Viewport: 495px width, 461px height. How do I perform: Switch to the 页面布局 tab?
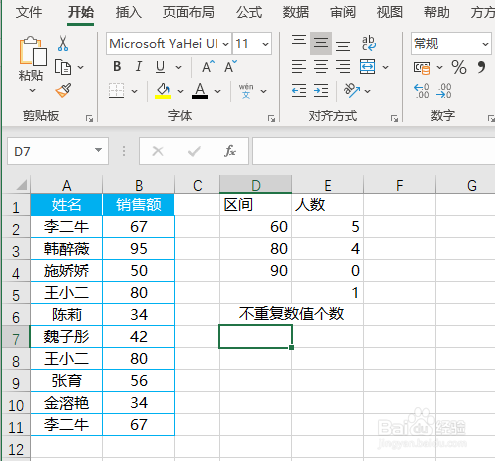coord(189,12)
